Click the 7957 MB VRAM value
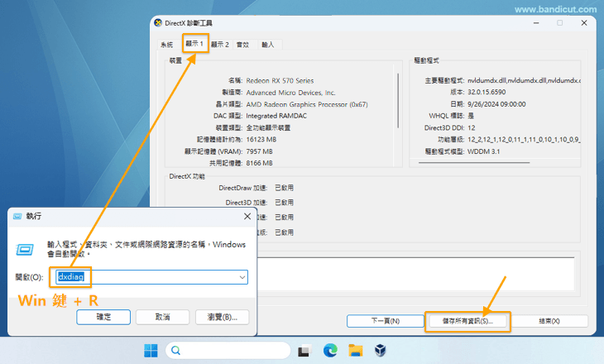This screenshot has width=604, height=364. tap(259, 151)
